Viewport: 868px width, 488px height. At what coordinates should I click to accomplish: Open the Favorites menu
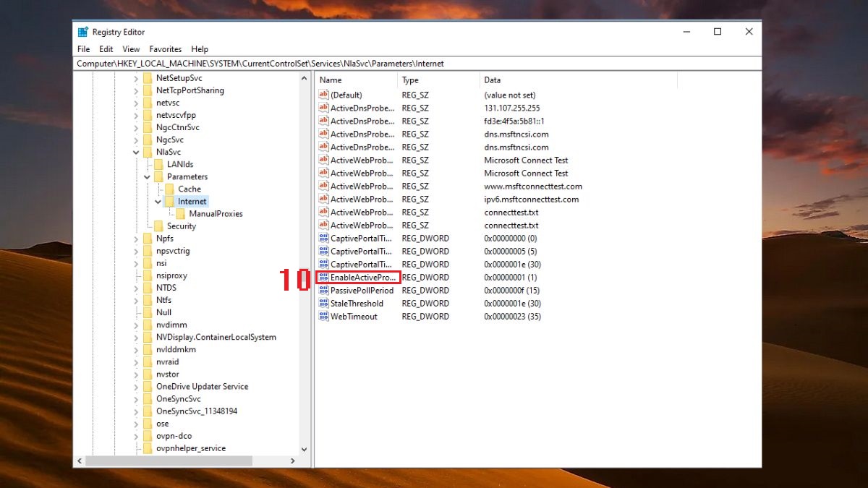(166, 49)
